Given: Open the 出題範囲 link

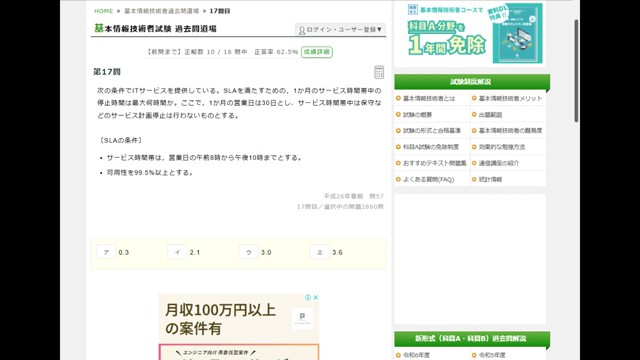Looking at the screenshot, I should (x=490, y=115).
